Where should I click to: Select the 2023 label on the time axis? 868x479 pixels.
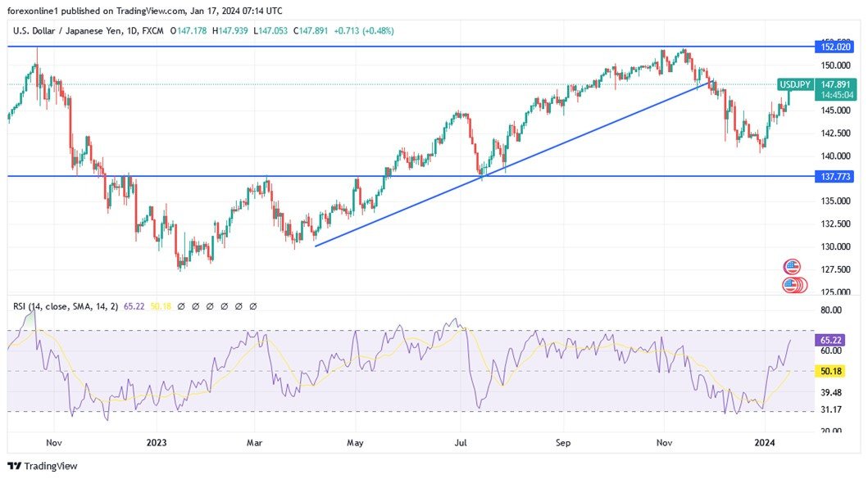tap(156, 442)
